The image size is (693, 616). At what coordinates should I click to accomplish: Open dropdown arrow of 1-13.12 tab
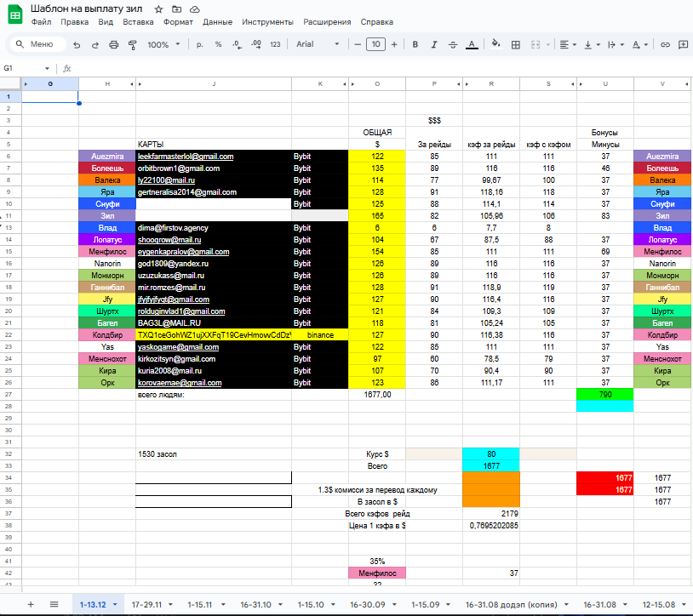(x=115, y=605)
